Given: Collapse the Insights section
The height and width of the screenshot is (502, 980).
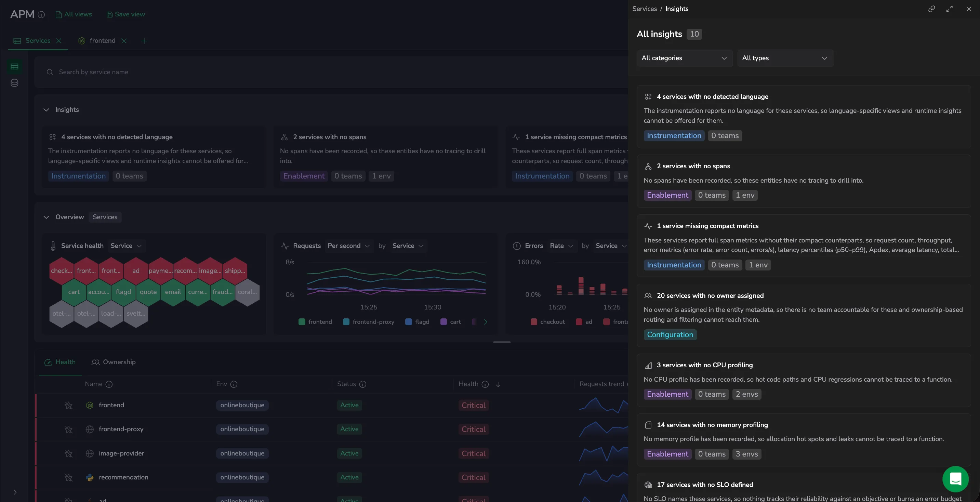Looking at the screenshot, I should 46,110.
